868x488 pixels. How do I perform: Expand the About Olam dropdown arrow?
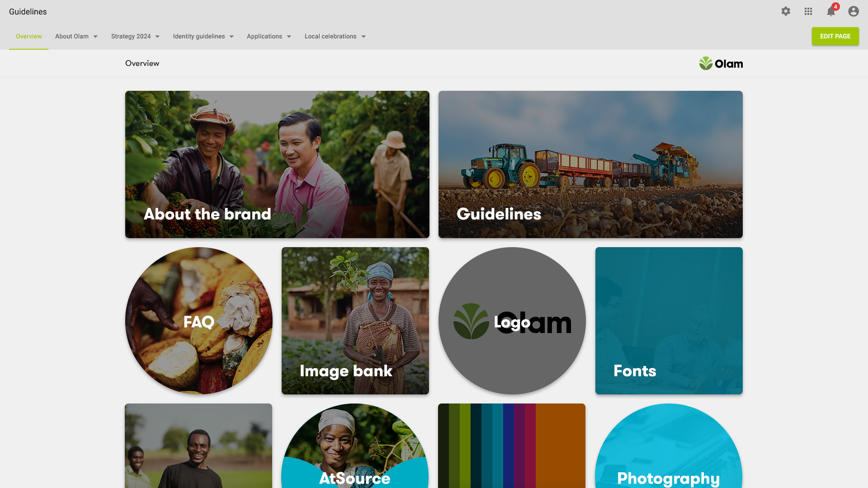95,37
